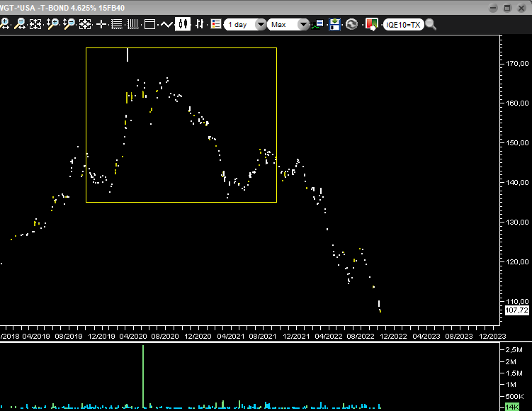Switch to line chart style

click(166, 24)
